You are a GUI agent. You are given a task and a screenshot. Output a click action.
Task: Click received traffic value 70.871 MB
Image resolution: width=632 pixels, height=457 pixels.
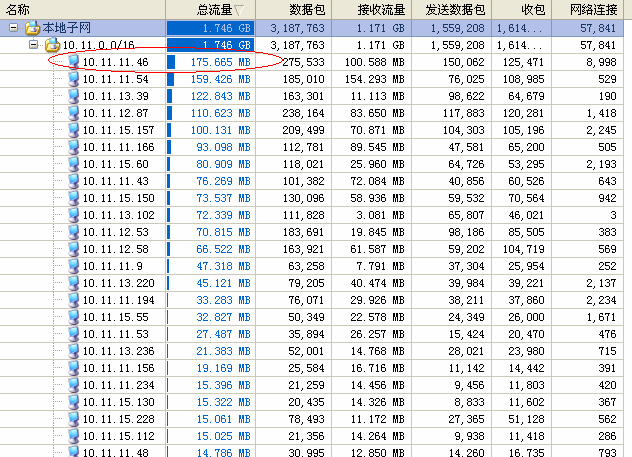point(377,130)
